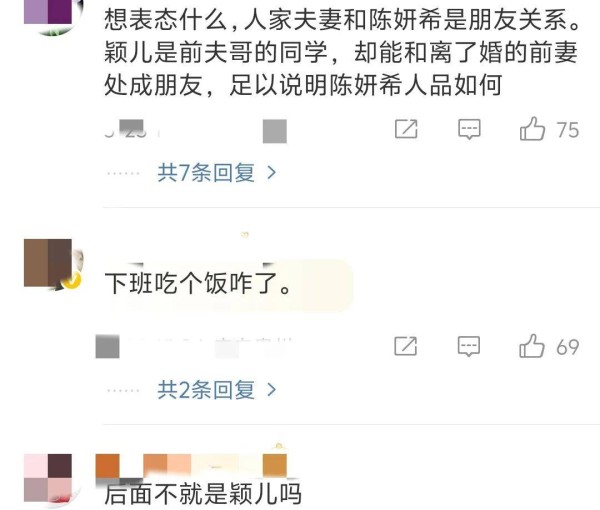The height and width of the screenshot is (510, 600).
Task: Click chevron next to 共7条回复
Action: (x=272, y=173)
